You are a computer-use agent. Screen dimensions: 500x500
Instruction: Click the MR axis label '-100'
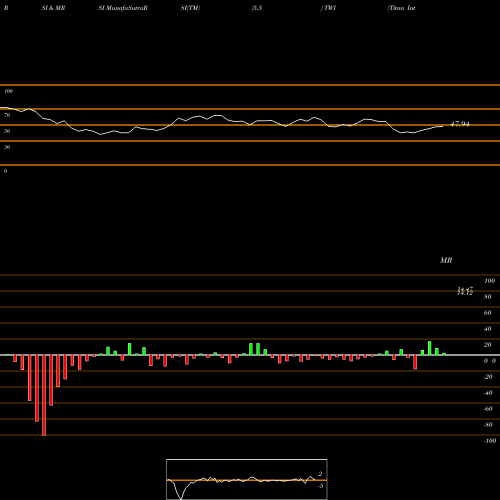point(490,441)
